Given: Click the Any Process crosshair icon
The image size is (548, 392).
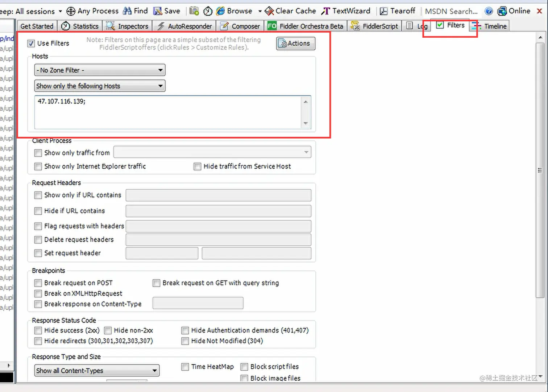Looking at the screenshot, I should click(x=71, y=11).
